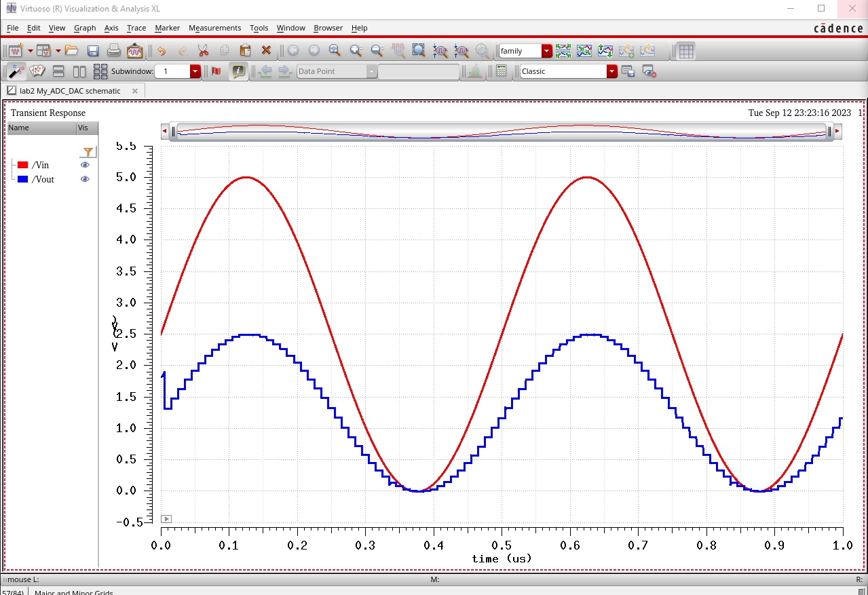The height and width of the screenshot is (595, 868).
Task: Click the red X delete icon
Action: pos(266,51)
